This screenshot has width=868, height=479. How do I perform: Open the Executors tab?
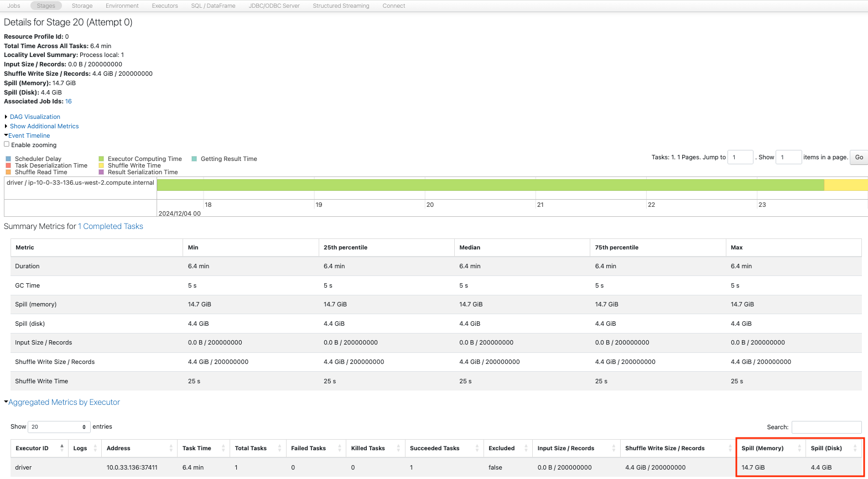[x=165, y=6]
